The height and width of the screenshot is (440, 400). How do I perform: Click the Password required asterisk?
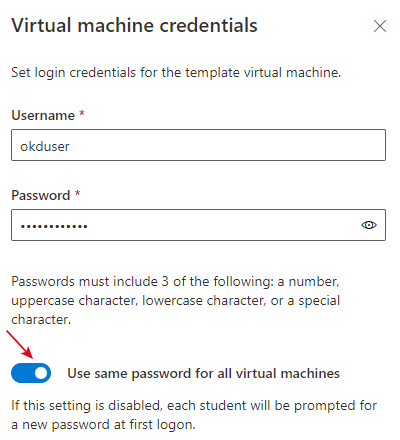click(77, 193)
